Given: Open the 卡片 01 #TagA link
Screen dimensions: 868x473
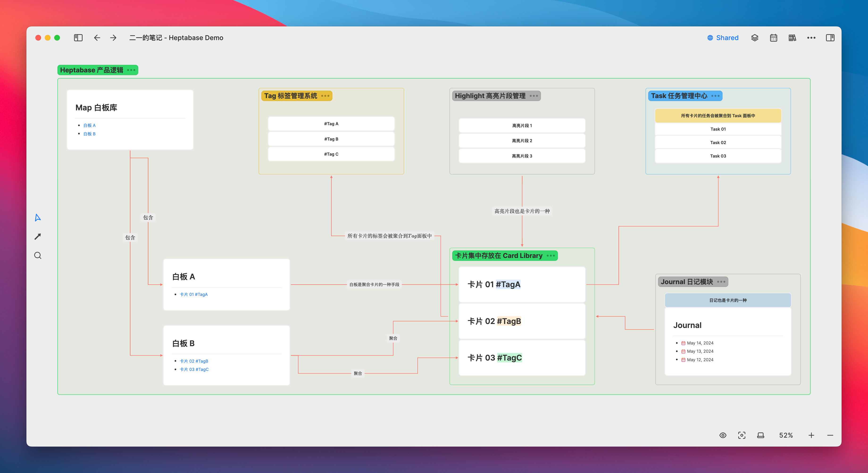Looking at the screenshot, I should click(x=194, y=295).
